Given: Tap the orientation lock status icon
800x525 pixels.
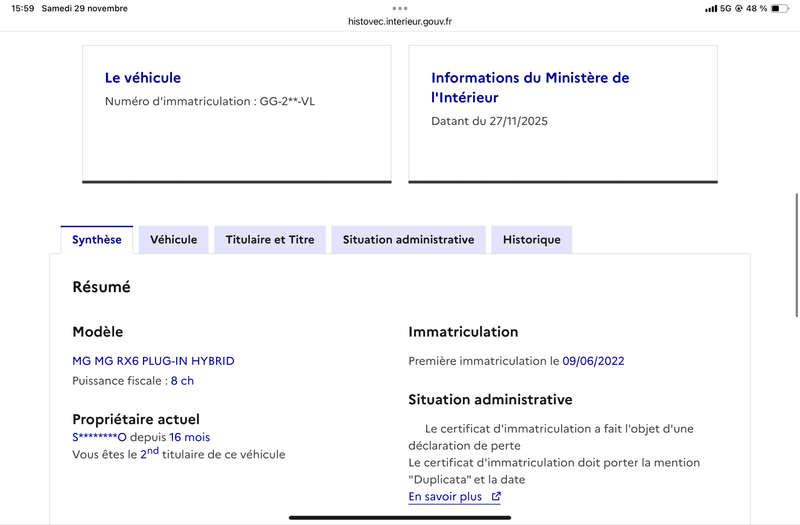Looking at the screenshot, I should pyautogui.click(x=738, y=8).
